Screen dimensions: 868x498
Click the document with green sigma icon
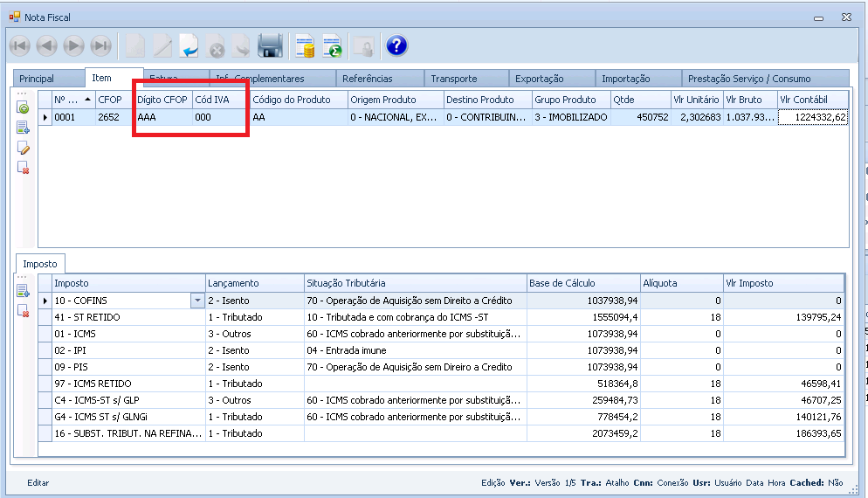pos(332,46)
